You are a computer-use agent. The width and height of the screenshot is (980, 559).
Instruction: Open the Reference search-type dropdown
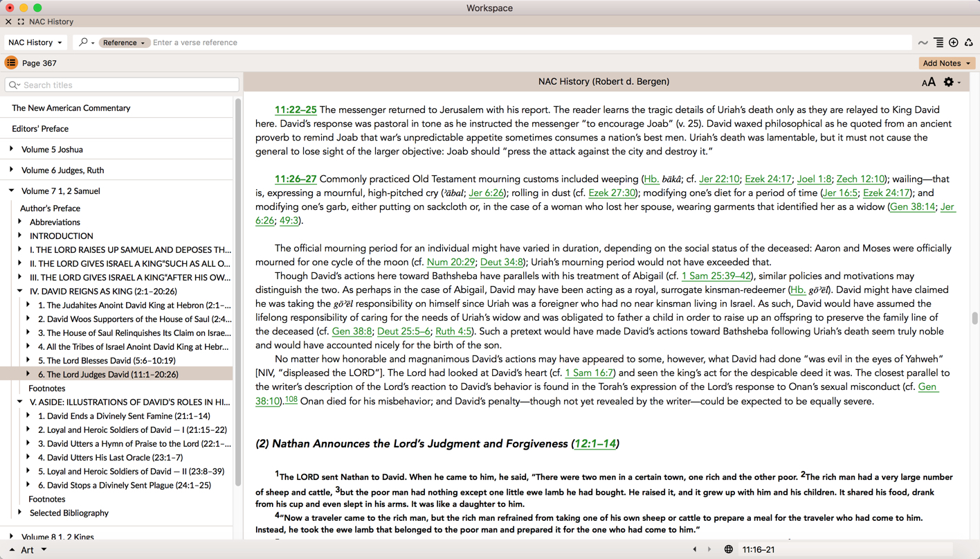tap(124, 42)
